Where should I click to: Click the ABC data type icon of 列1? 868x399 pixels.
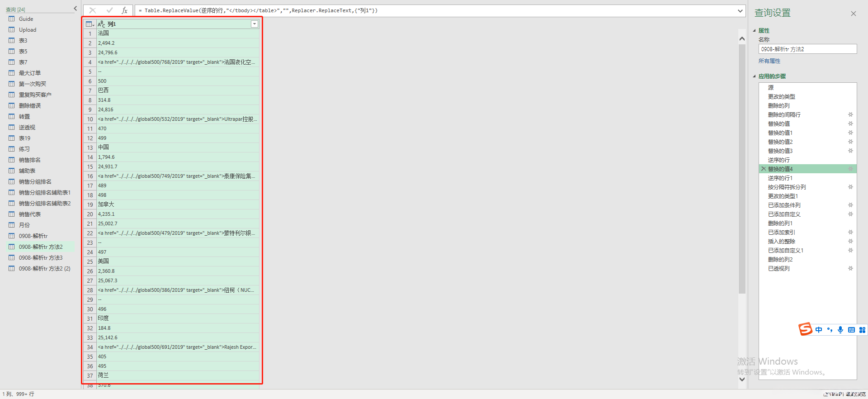coord(101,24)
